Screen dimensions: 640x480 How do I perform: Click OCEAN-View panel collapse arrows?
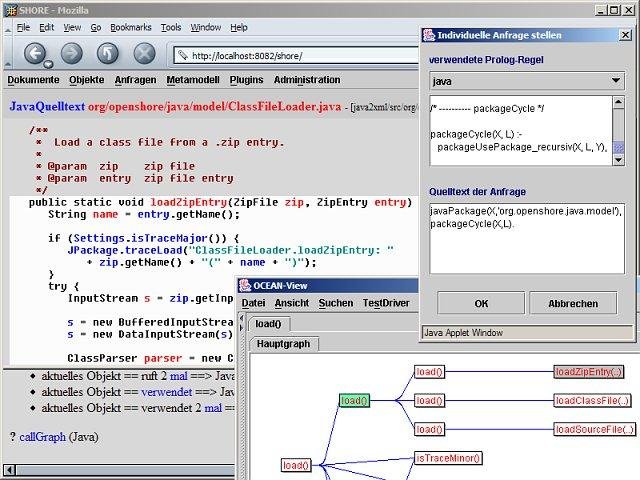click(x=241, y=322)
